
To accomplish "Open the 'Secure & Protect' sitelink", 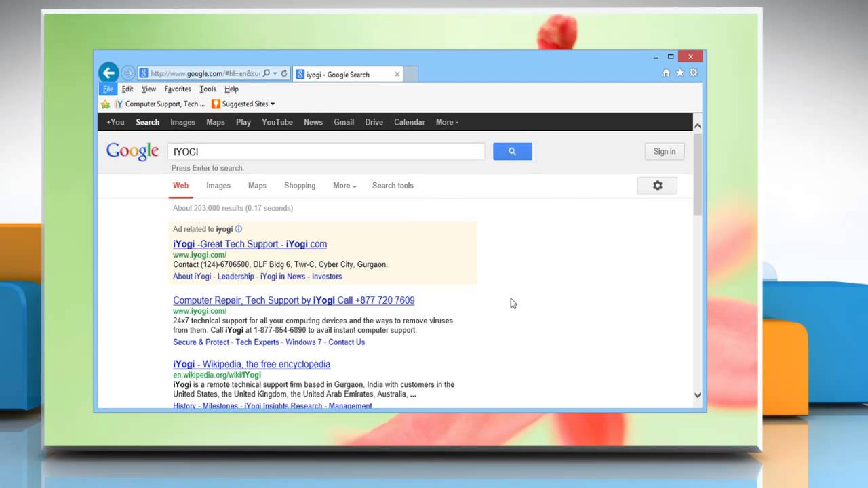I will [201, 342].
